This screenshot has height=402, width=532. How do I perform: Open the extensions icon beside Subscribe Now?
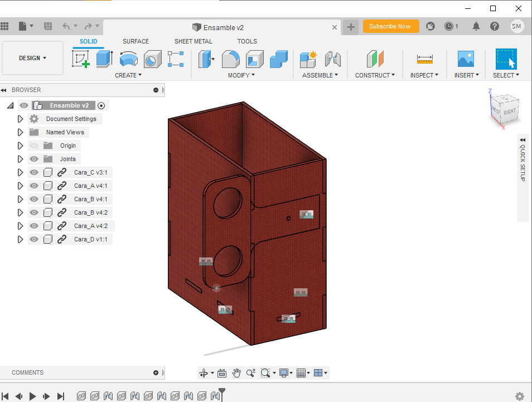point(430,26)
